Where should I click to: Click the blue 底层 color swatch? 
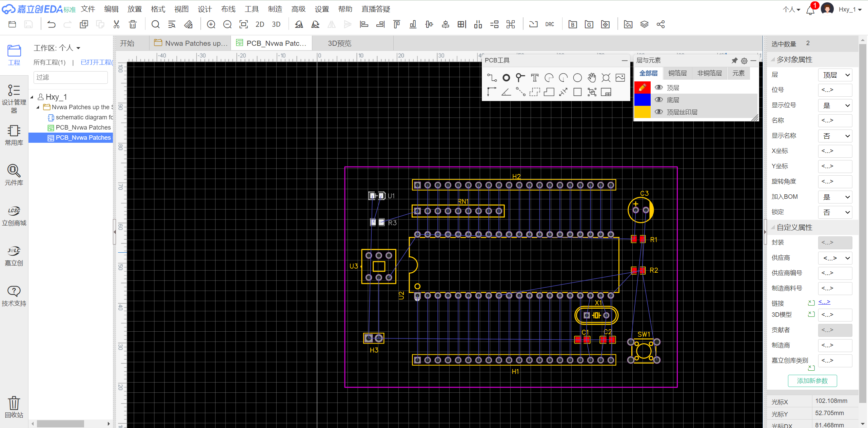[x=642, y=100]
